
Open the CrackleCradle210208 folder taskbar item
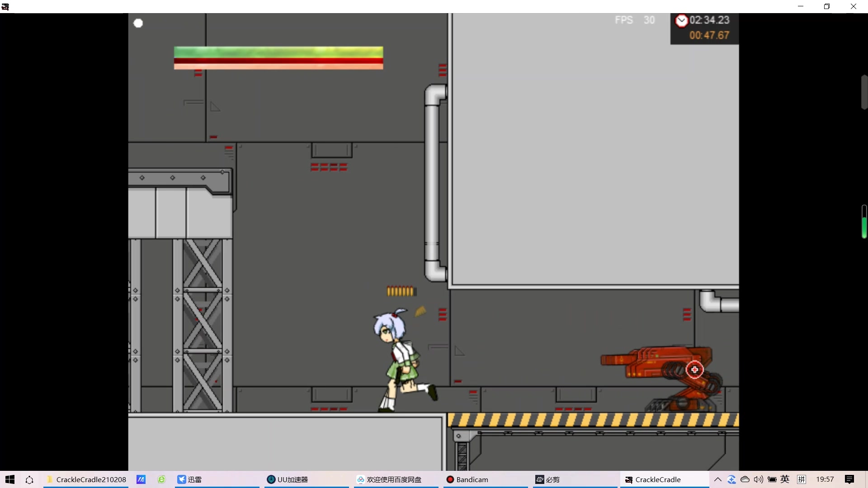coord(86,479)
